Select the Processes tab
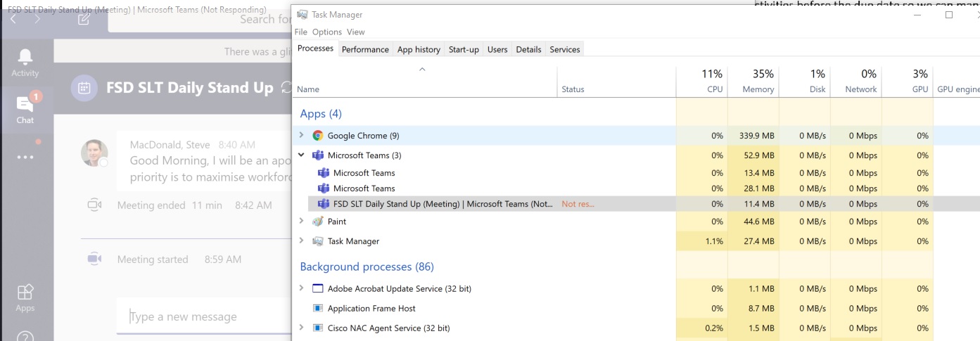 (x=315, y=49)
